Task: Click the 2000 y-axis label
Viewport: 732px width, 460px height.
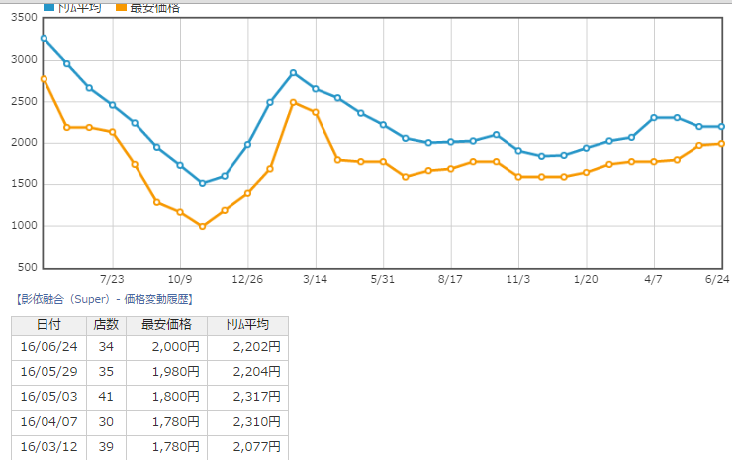Action: click(24, 143)
